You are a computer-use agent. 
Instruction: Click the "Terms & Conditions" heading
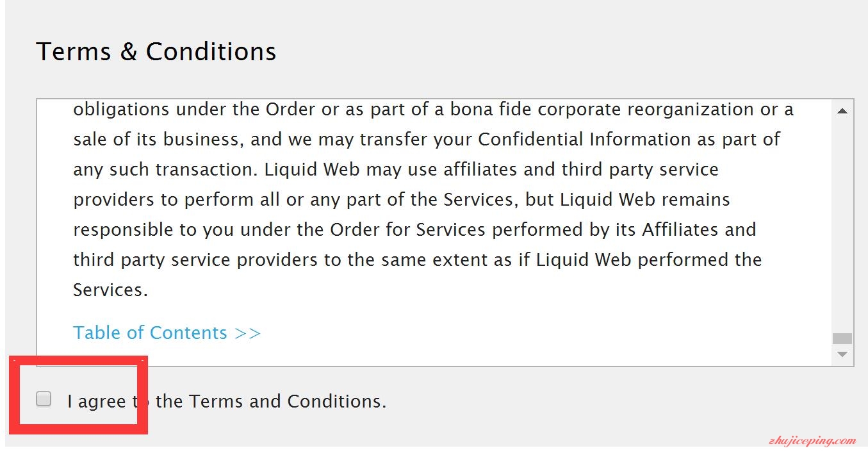pyautogui.click(x=156, y=51)
